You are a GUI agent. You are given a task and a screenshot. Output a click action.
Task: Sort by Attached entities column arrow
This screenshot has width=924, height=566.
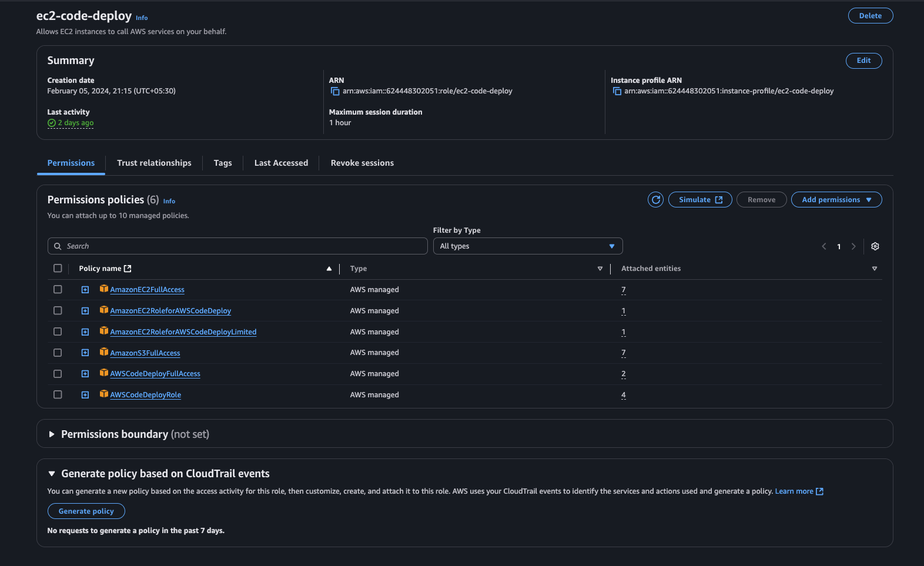coord(875,269)
